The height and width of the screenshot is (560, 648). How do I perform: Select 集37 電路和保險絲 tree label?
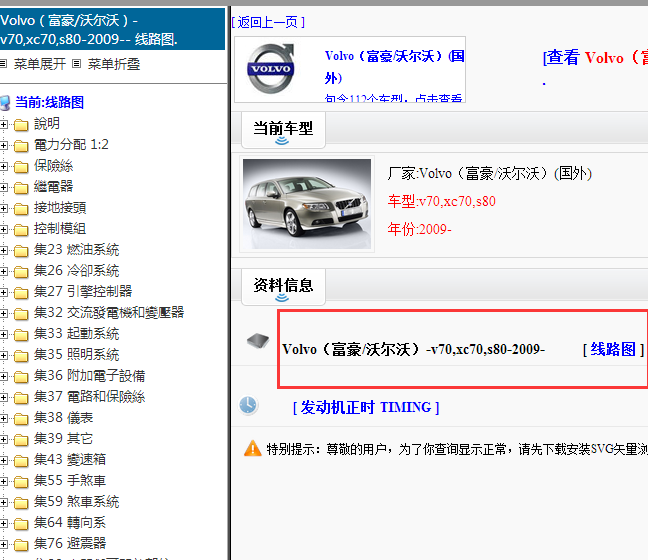click(90, 397)
